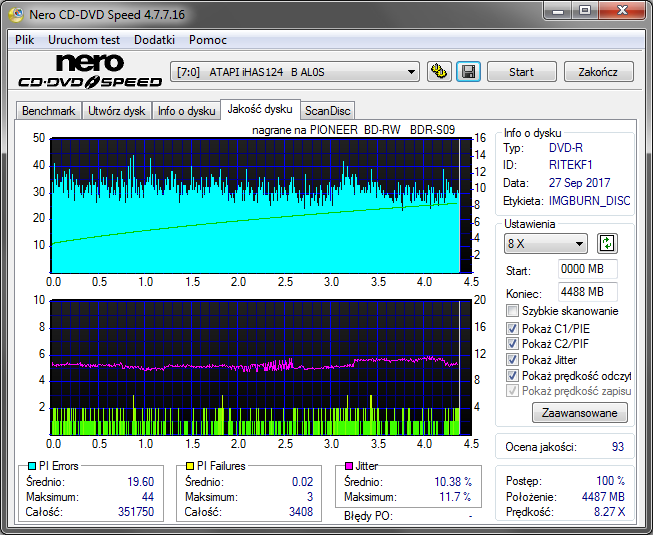Click the Położenie value 4487 MB
The height and width of the screenshot is (535, 653).
tap(603, 497)
